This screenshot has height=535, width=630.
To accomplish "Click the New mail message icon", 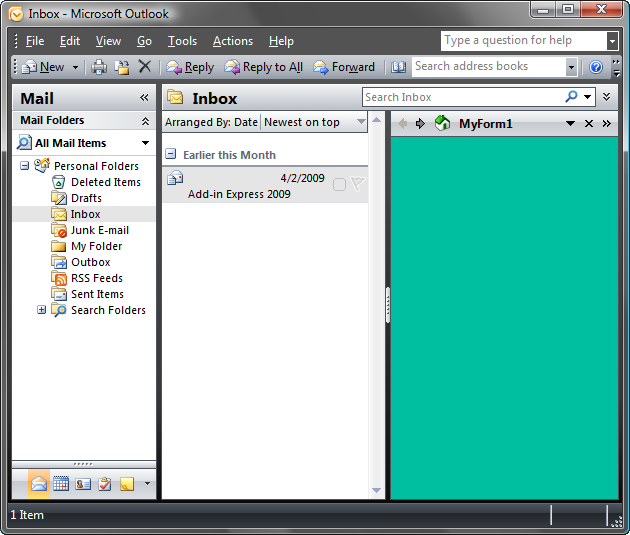I will click(29, 67).
